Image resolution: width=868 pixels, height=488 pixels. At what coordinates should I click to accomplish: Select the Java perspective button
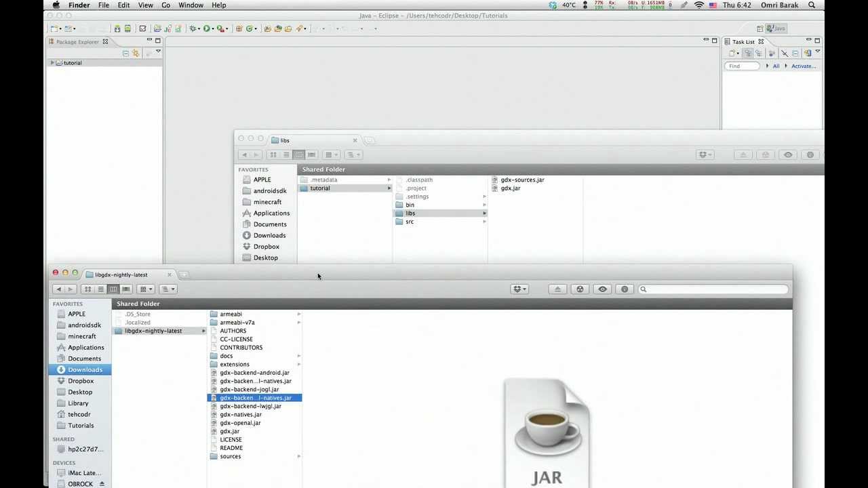pos(776,28)
